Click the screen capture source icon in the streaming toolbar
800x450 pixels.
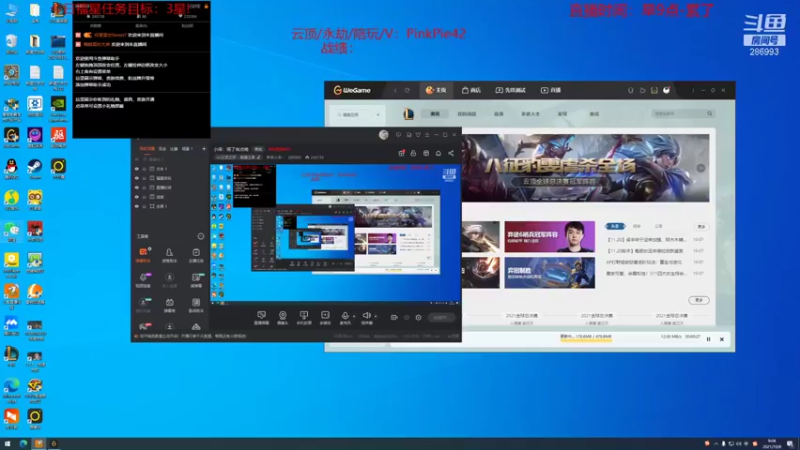pyautogui.click(x=261, y=317)
